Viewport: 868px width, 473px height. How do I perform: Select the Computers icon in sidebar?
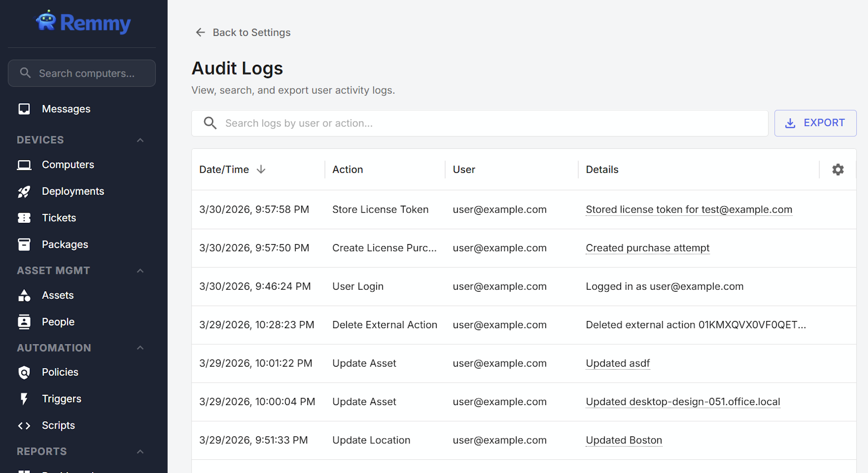(x=24, y=164)
